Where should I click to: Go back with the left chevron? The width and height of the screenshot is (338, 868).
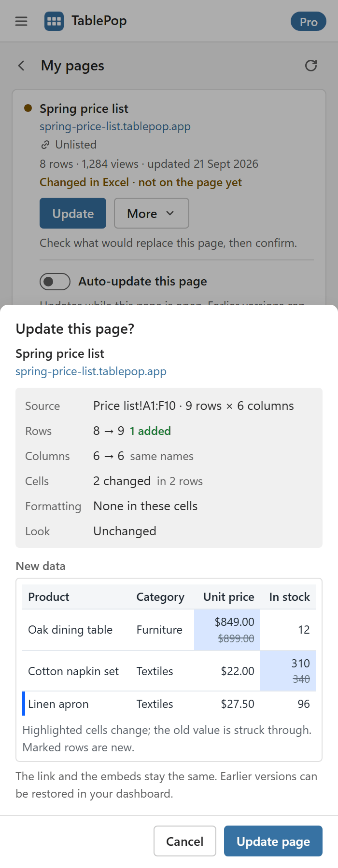click(21, 66)
